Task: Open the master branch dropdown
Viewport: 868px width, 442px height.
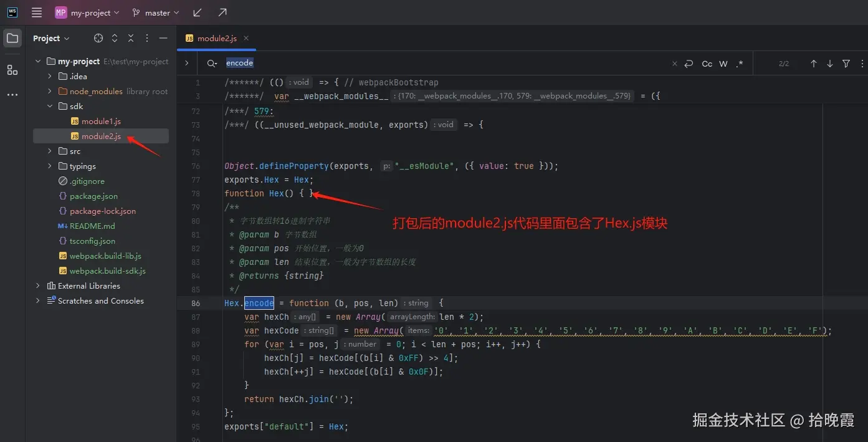Action: click(x=154, y=12)
